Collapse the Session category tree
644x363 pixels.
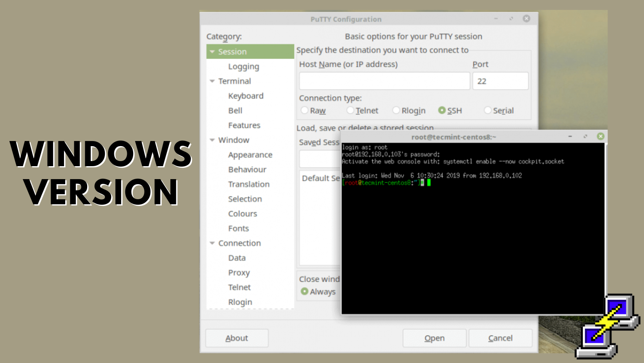(x=212, y=52)
